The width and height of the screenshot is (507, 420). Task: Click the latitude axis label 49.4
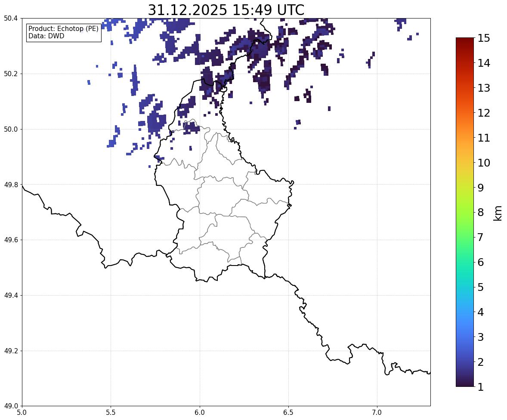(11, 296)
